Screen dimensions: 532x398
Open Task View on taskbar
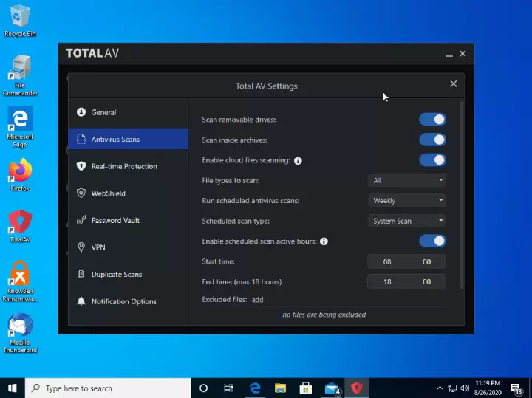coord(228,388)
